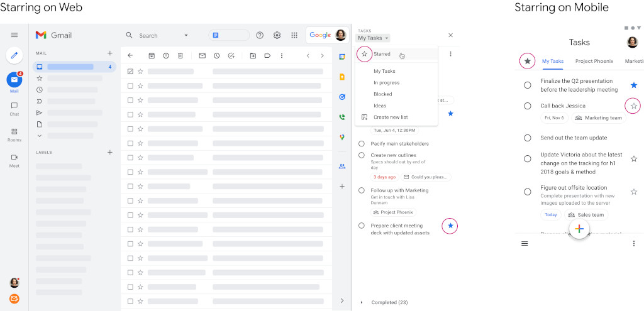Mark 'Pacify main stakeholders' task complete

point(362,144)
